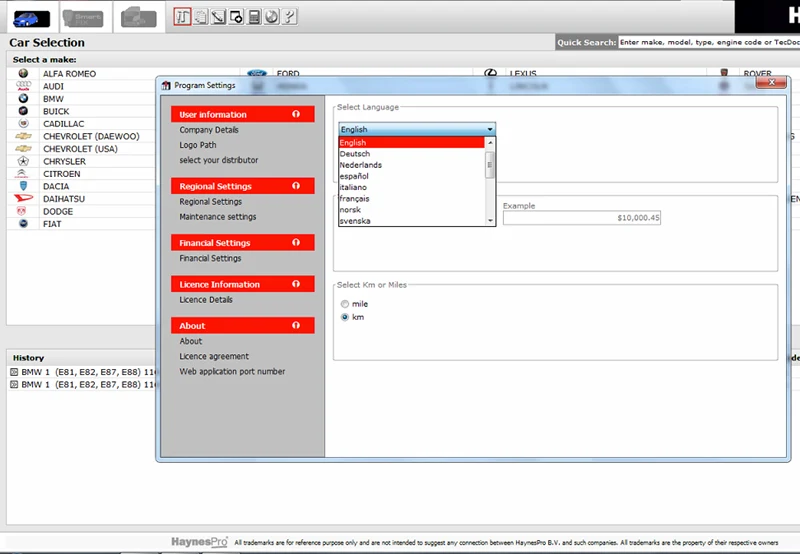Choose español from the language list
Viewport: 800px width, 554px height.
pyautogui.click(x=411, y=176)
